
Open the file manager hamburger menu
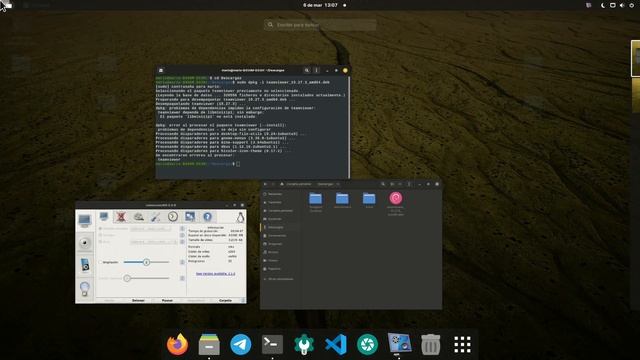409,184
